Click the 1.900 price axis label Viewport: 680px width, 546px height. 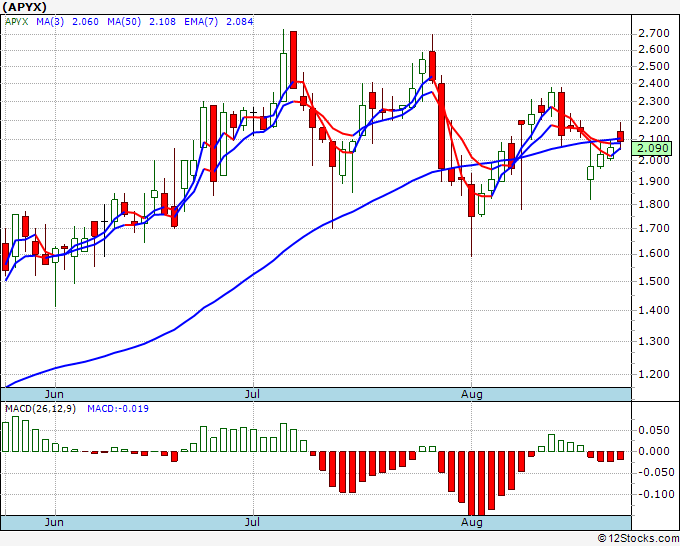[654, 181]
